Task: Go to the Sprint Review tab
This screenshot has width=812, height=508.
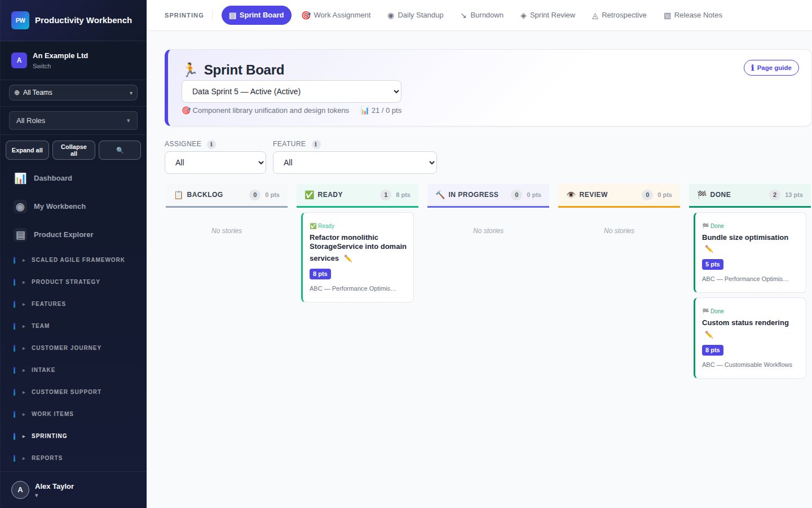Action: point(548,15)
